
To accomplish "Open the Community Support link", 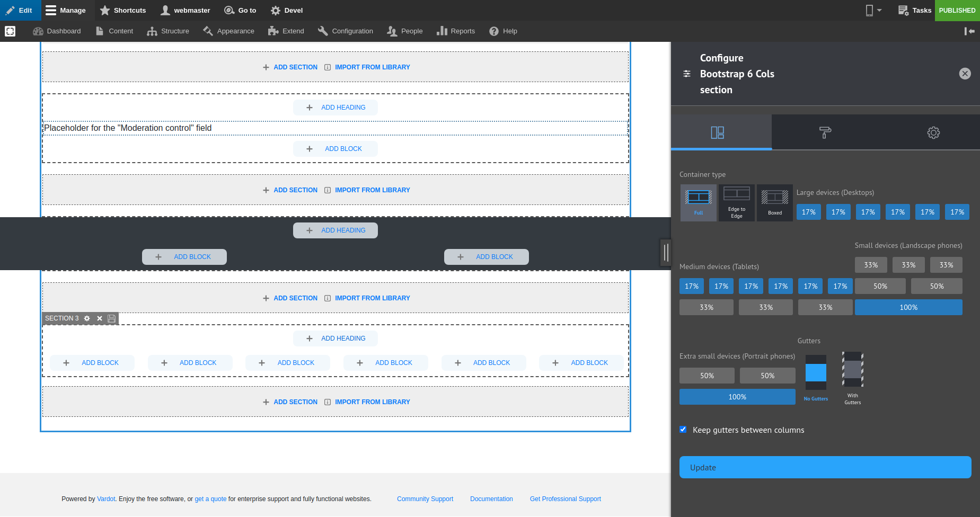I will coord(425,498).
